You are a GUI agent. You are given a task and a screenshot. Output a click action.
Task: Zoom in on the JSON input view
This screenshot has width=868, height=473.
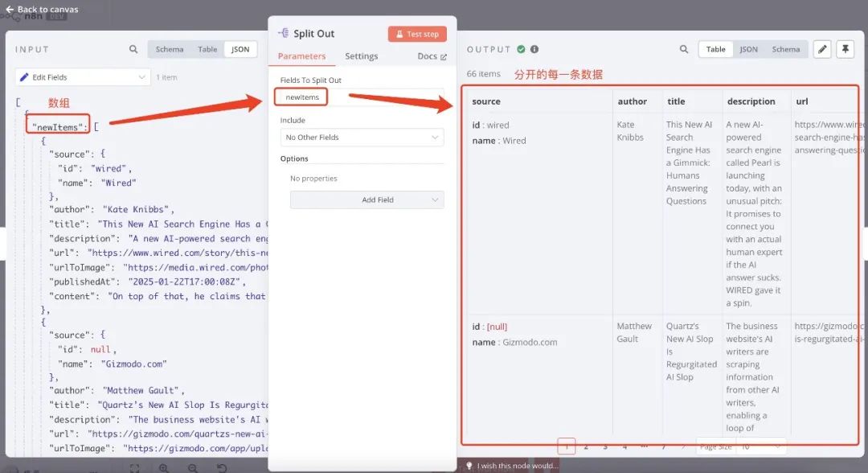click(165, 467)
